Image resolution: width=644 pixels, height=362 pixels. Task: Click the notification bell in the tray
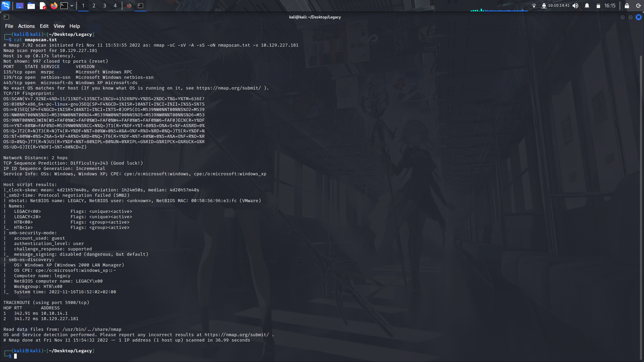click(x=587, y=6)
